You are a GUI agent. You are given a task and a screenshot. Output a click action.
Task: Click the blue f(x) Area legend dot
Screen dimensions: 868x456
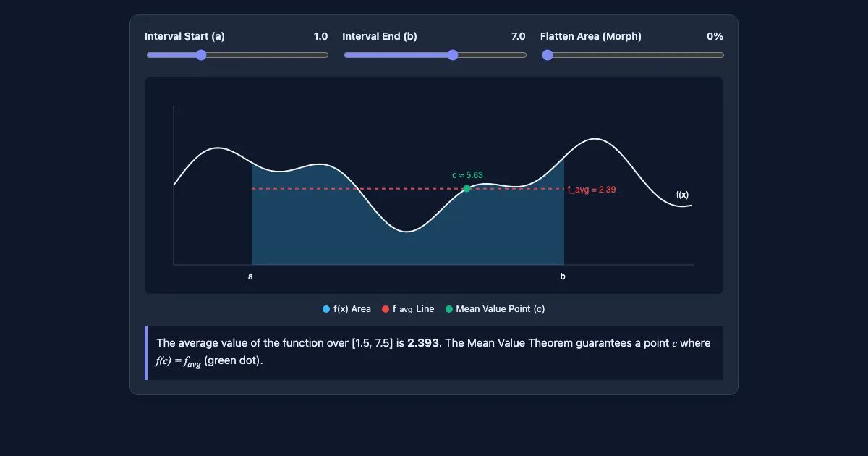click(326, 309)
